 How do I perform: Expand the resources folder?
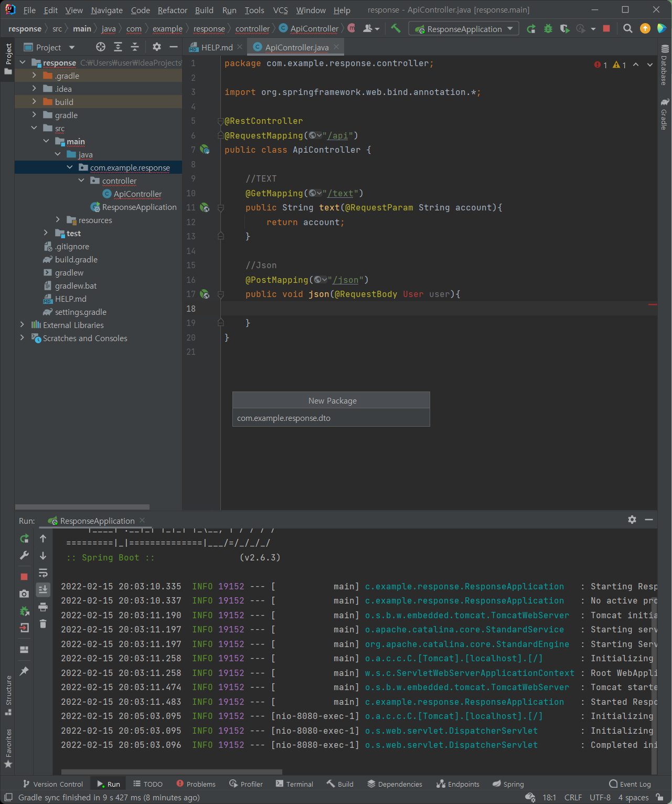click(58, 220)
